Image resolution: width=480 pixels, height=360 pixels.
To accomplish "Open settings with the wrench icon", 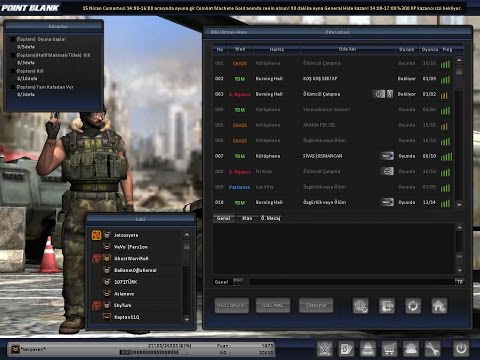I will coord(432,349).
